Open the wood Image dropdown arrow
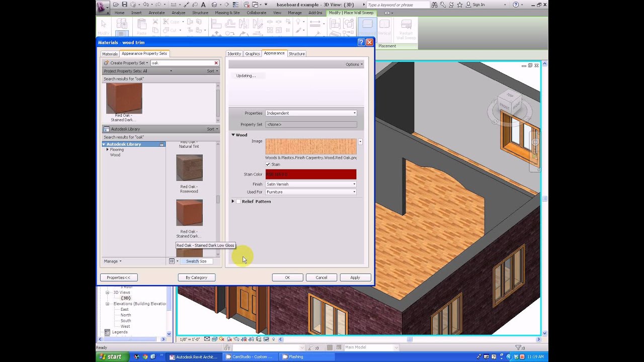Screen dimensions: 644x362 360,142
